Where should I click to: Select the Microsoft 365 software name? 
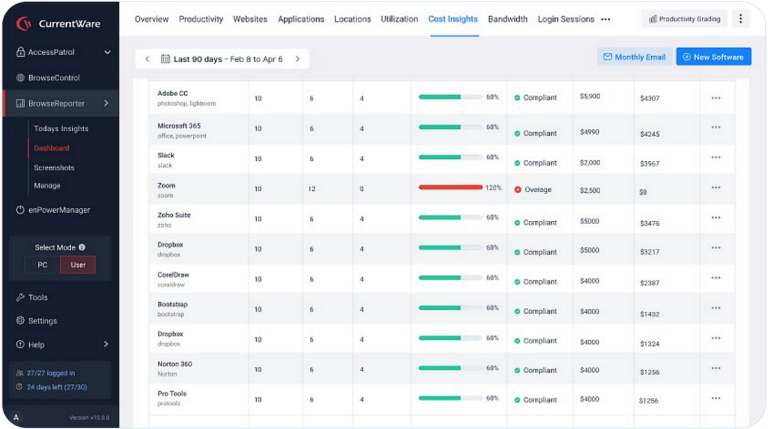click(x=179, y=126)
